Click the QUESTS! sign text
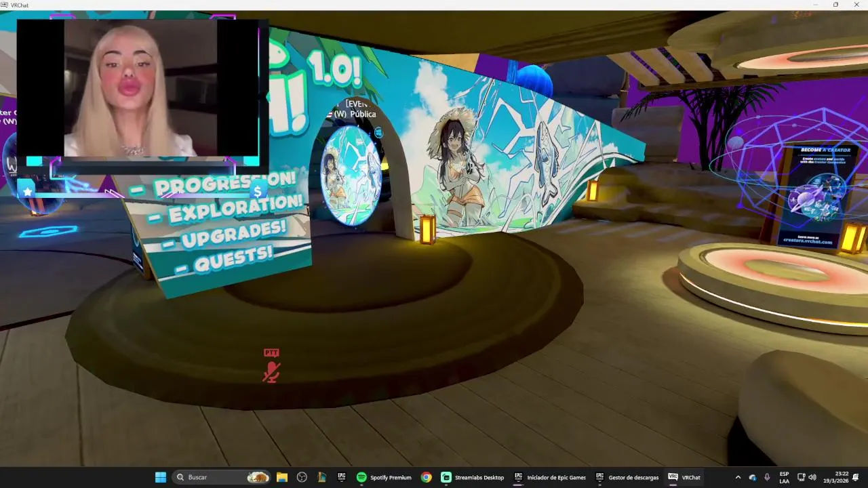Viewport: 868px width, 488px height. click(x=233, y=258)
